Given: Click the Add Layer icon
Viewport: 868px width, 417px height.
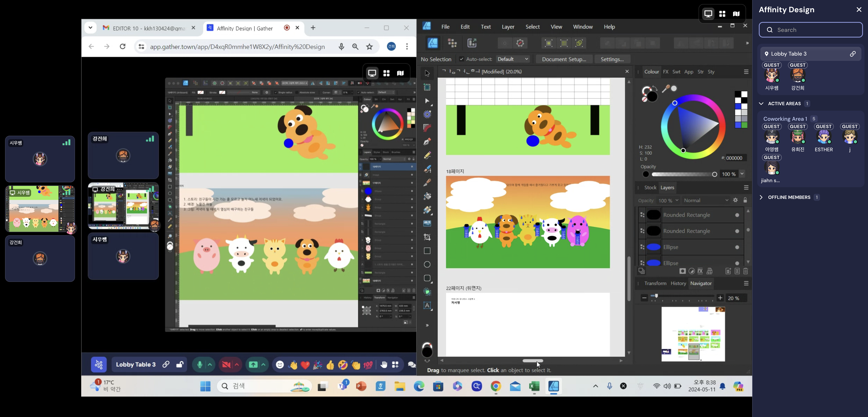Looking at the screenshot, I should tap(728, 271).
